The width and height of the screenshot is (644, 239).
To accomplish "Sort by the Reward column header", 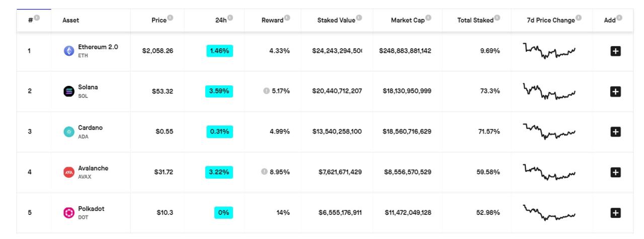I will 272,20.
